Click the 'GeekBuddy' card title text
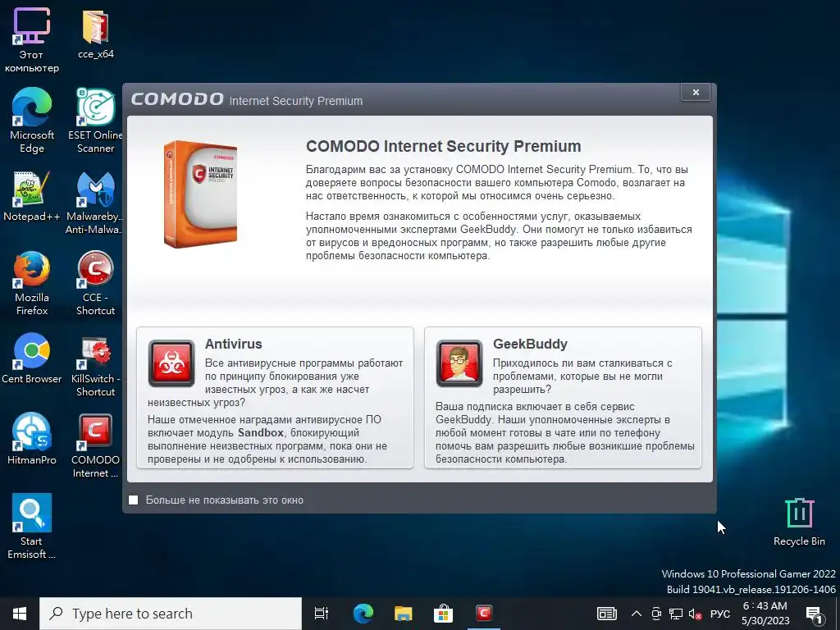The height and width of the screenshot is (630, 840). [x=530, y=344]
